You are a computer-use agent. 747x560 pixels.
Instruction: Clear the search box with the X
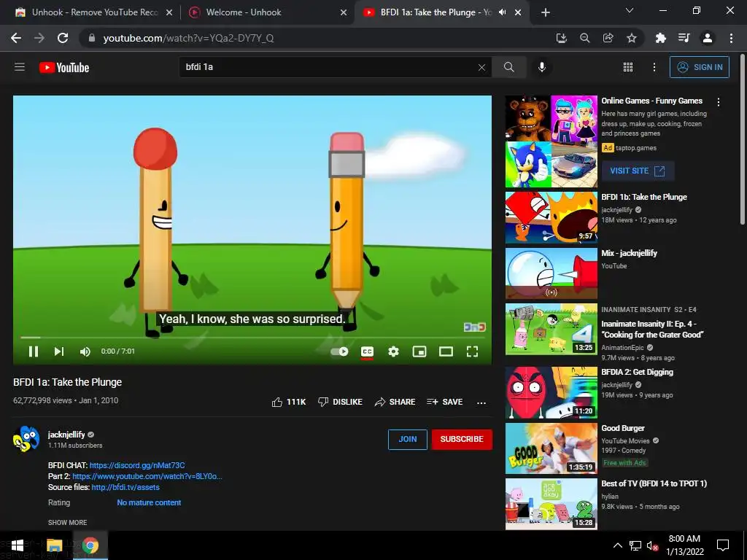(481, 67)
